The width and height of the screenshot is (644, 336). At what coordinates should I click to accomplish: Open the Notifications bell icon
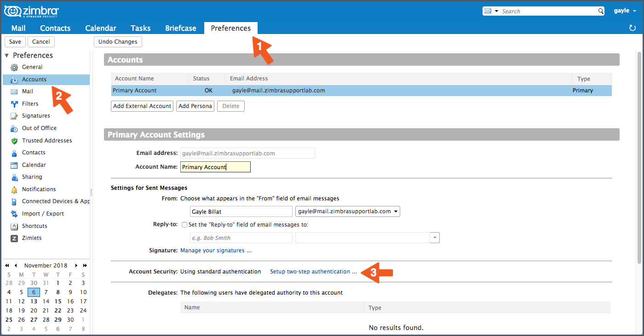(x=14, y=189)
